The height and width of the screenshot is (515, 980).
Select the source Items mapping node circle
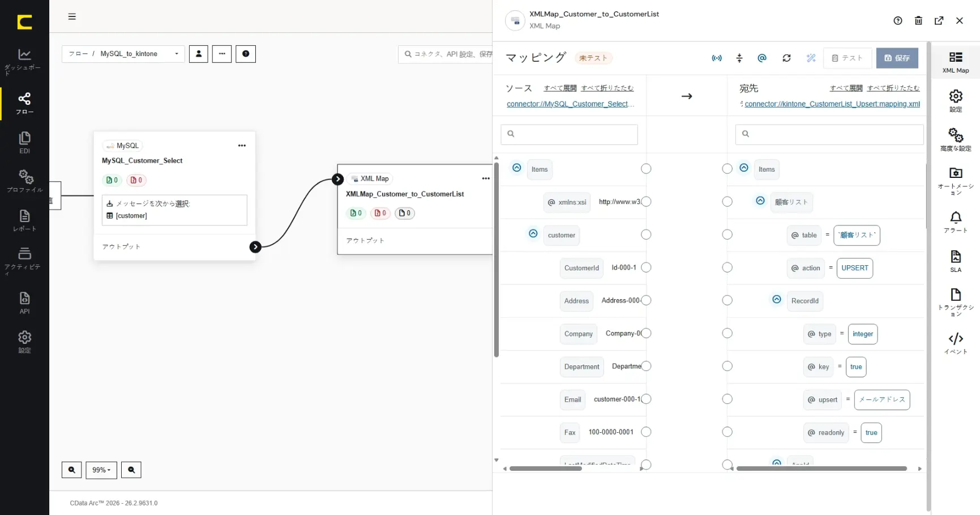coord(646,169)
